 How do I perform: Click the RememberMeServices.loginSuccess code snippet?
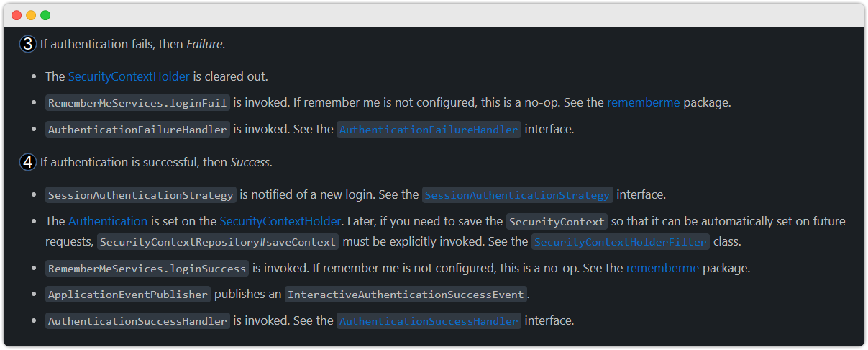(x=147, y=269)
